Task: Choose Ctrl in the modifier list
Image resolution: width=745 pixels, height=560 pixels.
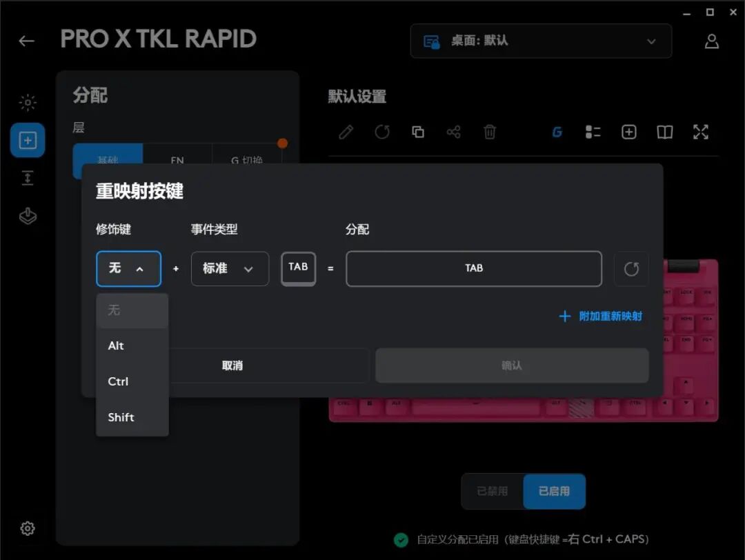Action: pyautogui.click(x=132, y=381)
